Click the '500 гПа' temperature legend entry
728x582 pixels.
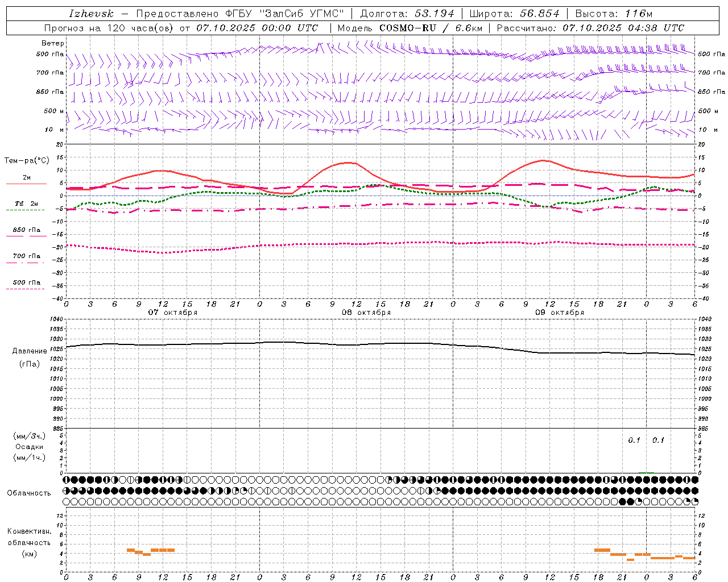coord(26,282)
